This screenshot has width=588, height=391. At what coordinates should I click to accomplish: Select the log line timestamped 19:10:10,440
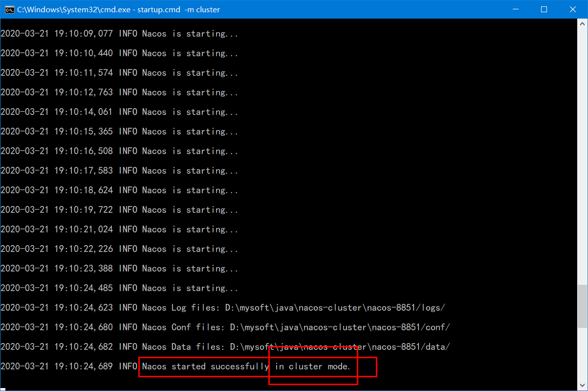click(x=119, y=53)
